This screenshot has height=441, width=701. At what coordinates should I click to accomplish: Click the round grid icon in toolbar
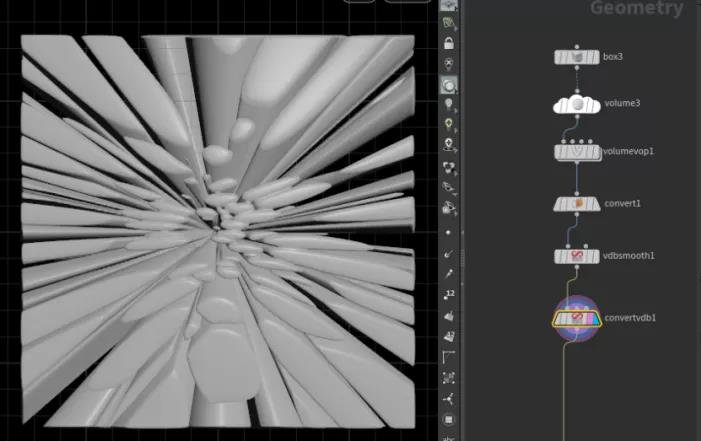pos(448,420)
